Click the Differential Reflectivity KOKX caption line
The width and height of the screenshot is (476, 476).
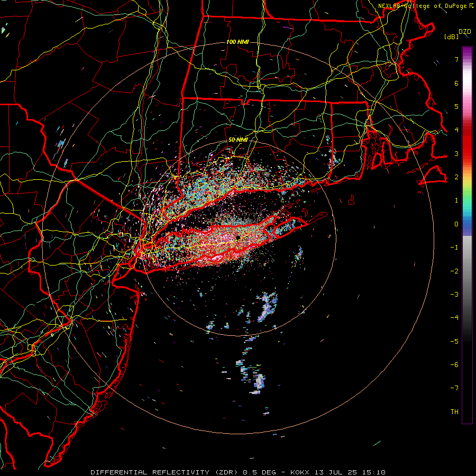(238, 472)
